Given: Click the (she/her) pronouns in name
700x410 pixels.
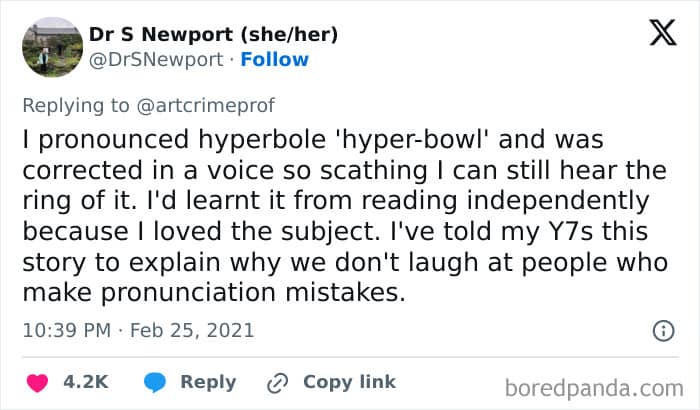Looking at the screenshot, I should (290, 34).
